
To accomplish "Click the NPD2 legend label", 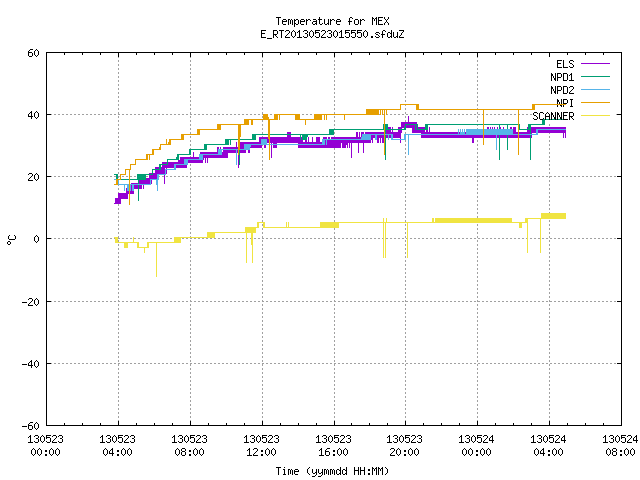I will click(x=562, y=90).
